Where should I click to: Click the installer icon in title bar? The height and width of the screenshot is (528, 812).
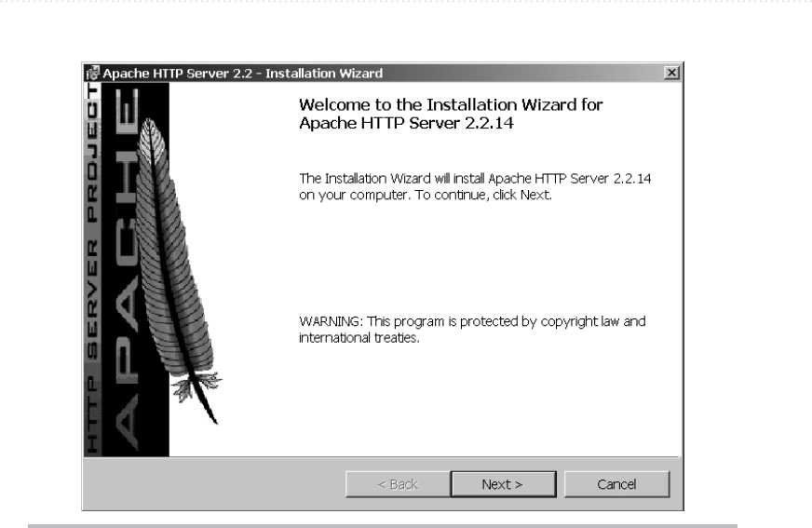point(93,73)
